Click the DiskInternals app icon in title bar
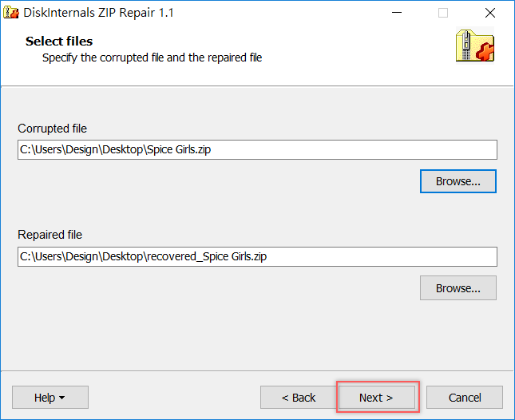The image size is (515, 420). coord(12,13)
